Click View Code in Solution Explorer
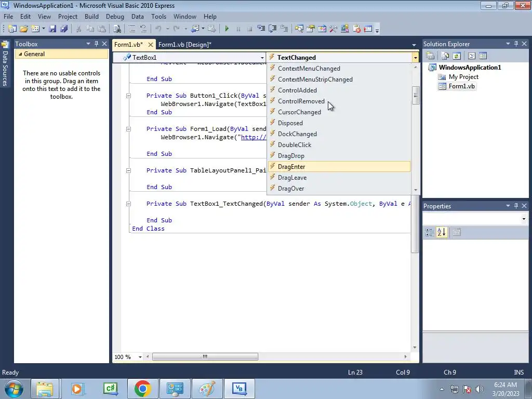Image resolution: width=532 pixels, height=399 pixels. (x=472, y=56)
